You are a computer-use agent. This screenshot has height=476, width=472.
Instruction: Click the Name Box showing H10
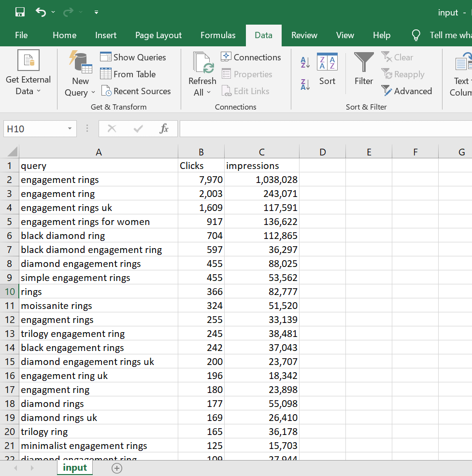coord(34,129)
